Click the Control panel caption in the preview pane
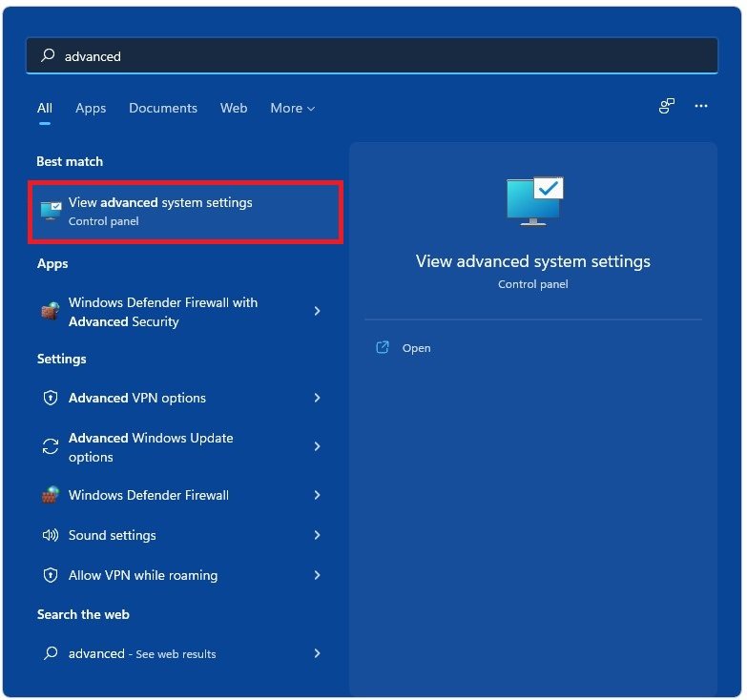This screenshot has width=747, height=700. pos(532,284)
